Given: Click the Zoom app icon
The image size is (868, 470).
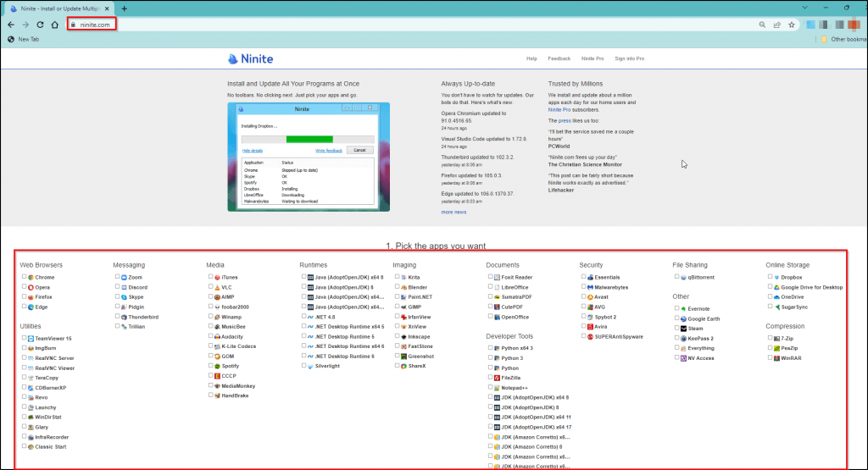Looking at the screenshot, I should coord(125,278).
